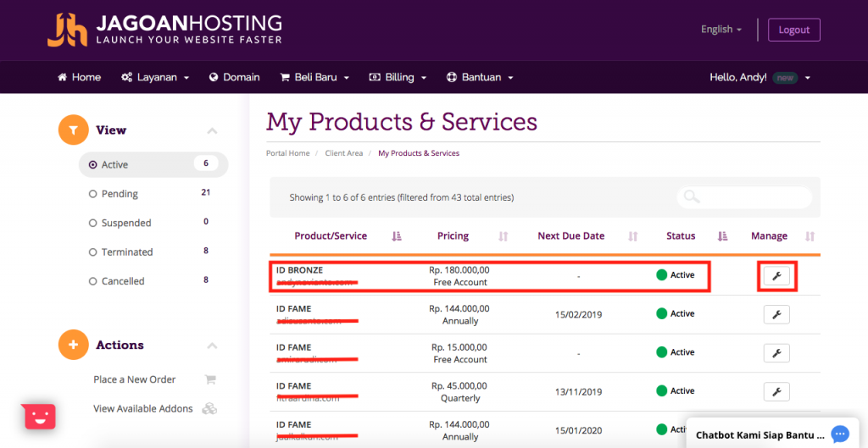This screenshot has height=448, width=868.
Task: Sort by Product/Service column sort icon
Action: coord(397,236)
